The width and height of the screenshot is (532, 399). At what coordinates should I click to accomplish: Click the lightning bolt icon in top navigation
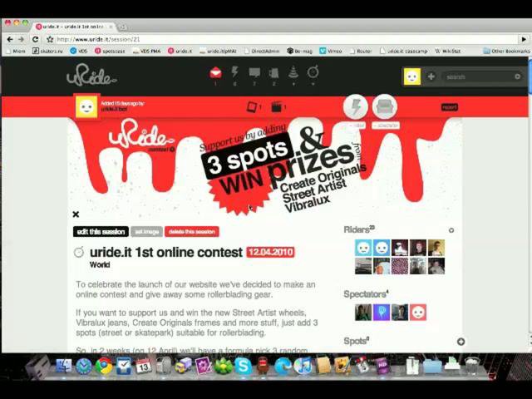234,72
